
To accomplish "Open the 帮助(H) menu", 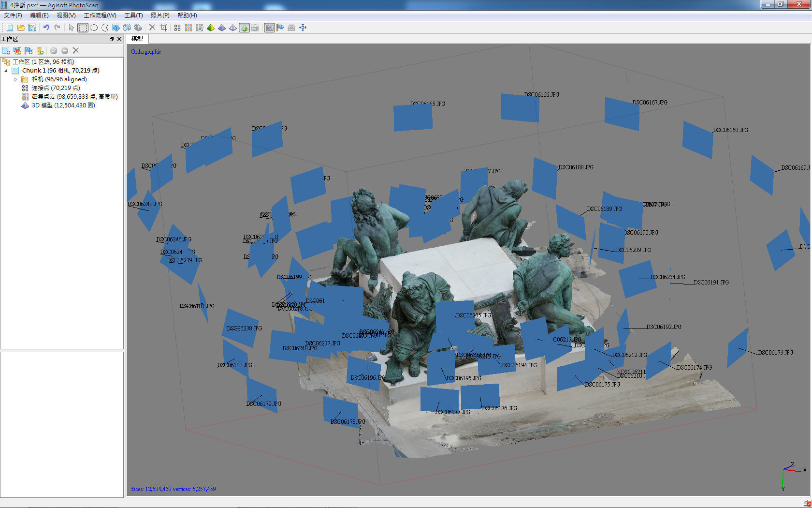I will (x=187, y=15).
